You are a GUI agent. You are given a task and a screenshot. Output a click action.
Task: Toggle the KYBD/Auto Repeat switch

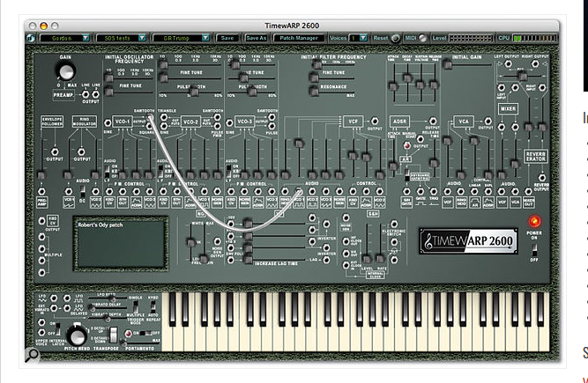(153, 306)
